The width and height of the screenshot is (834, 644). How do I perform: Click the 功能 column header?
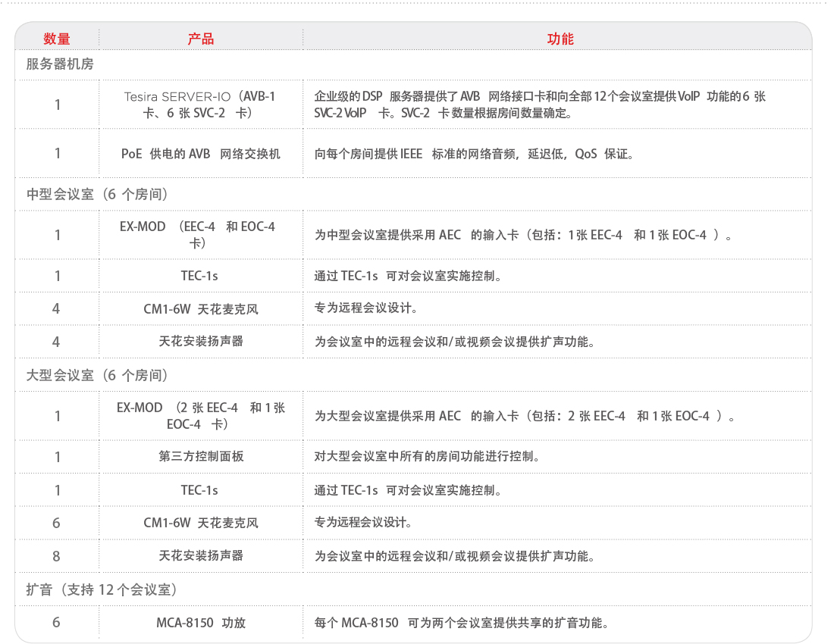(x=560, y=39)
